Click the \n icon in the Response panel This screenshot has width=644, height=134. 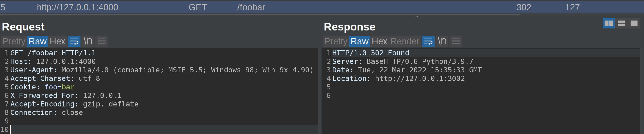click(x=442, y=41)
